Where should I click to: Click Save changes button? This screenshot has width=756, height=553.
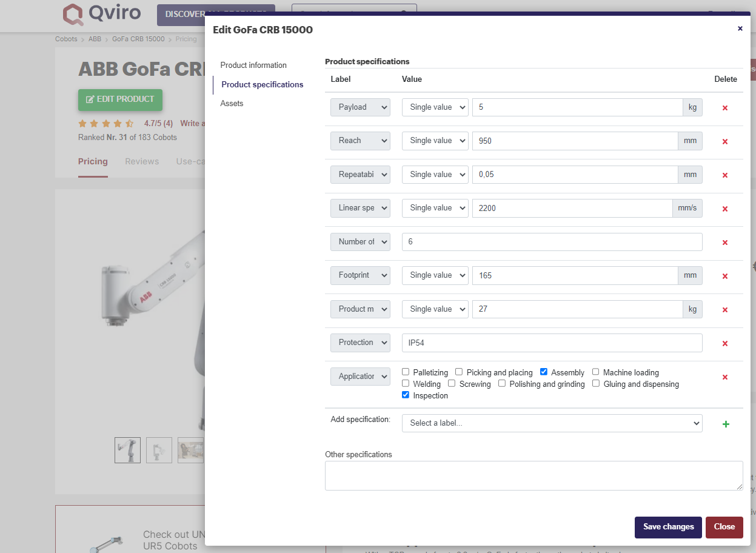[x=668, y=527]
